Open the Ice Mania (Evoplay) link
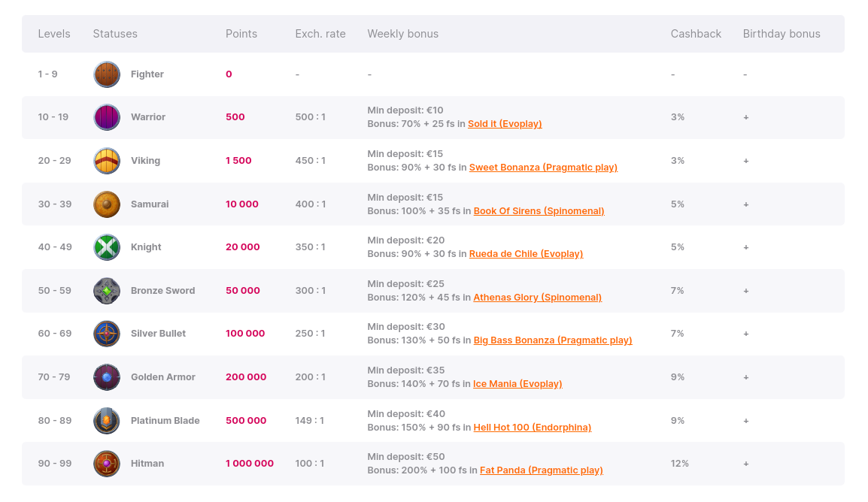The height and width of the screenshot is (502, 868). tap(517, 384)
